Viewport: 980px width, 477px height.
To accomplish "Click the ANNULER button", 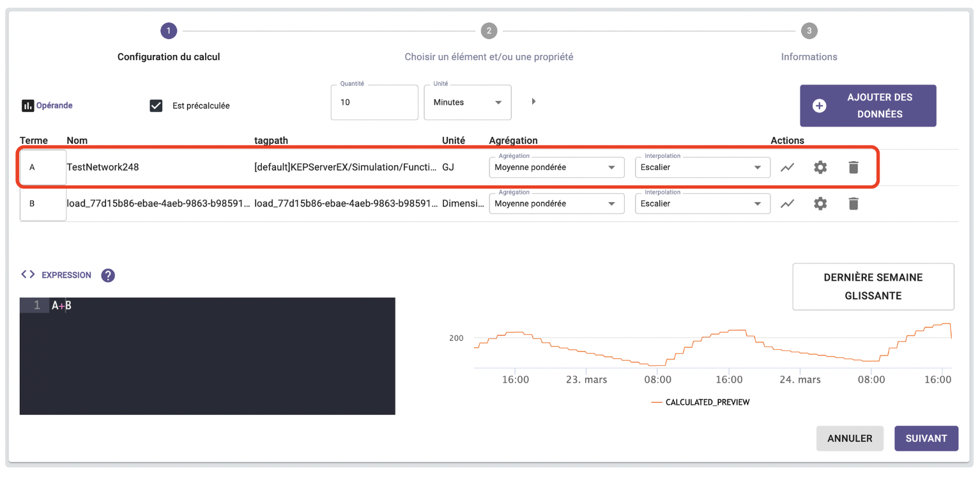I will [x=849, y=438].
